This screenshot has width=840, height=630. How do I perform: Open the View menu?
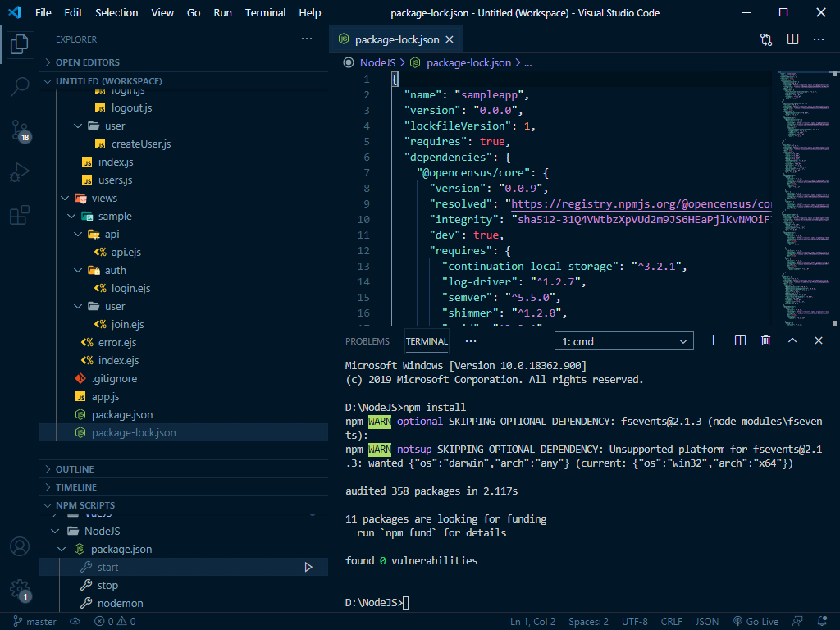[x=162, y=13]
